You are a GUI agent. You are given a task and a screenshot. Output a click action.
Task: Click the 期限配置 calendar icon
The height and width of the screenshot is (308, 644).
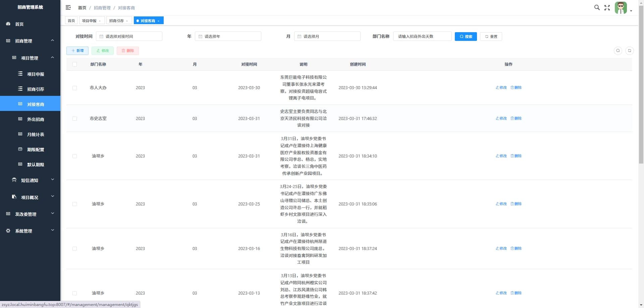(x=20, y=149)
